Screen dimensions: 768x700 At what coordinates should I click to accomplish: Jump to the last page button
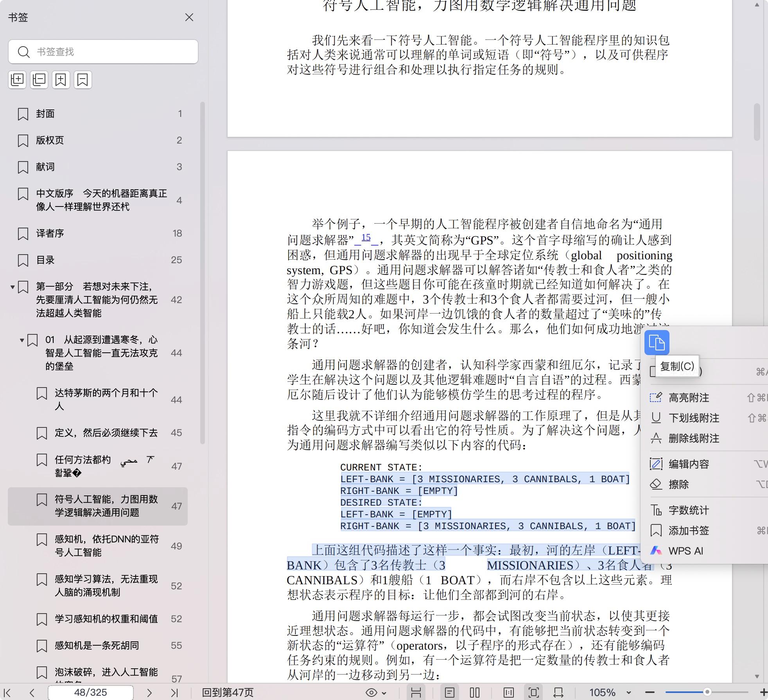tap(174, 693)
